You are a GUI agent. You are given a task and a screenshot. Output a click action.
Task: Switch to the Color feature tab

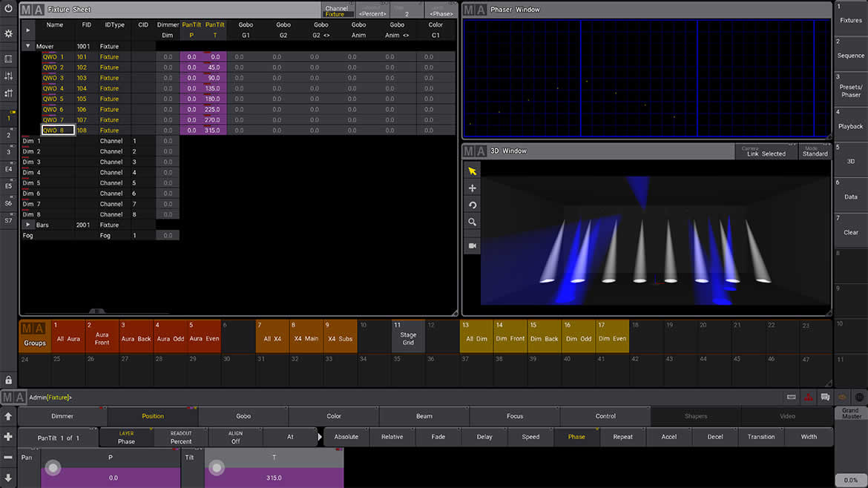coord(334,416)
